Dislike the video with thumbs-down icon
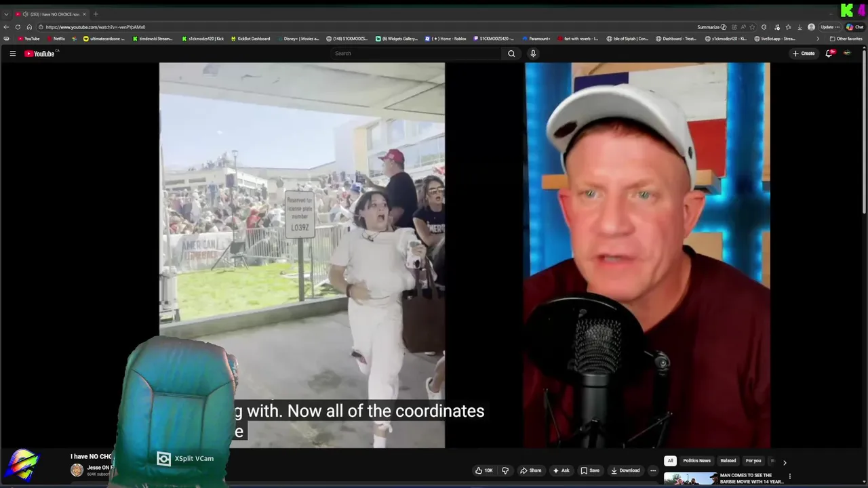Screen dimensions: 868x488 click(x=505, y=470)
